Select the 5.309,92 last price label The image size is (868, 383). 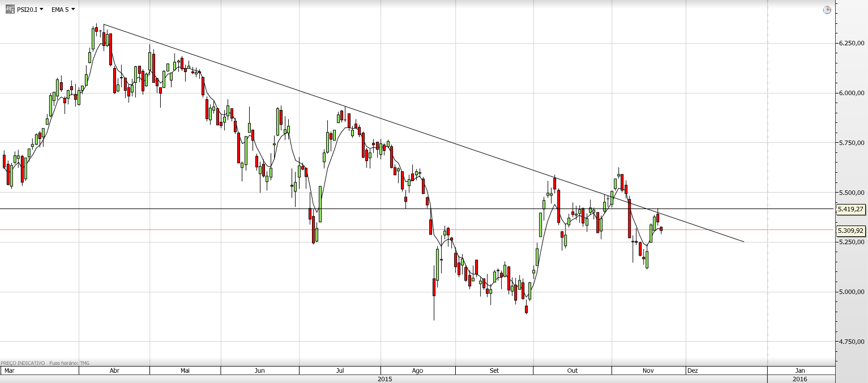pos(850,231)
